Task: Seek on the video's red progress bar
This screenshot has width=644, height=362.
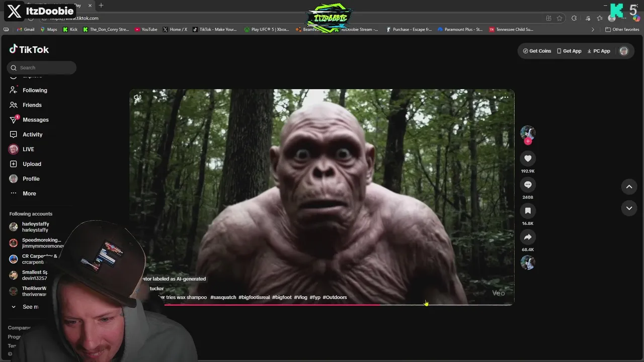Action: tap(337, 304)
